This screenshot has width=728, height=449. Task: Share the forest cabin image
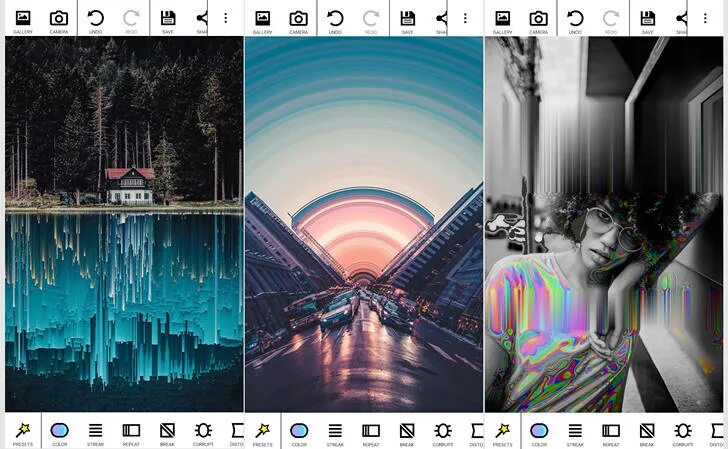(x=202, y=22)
